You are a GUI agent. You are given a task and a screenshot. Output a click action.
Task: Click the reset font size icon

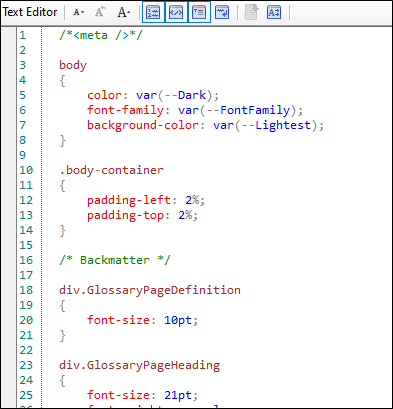click(x=100, y=12)
